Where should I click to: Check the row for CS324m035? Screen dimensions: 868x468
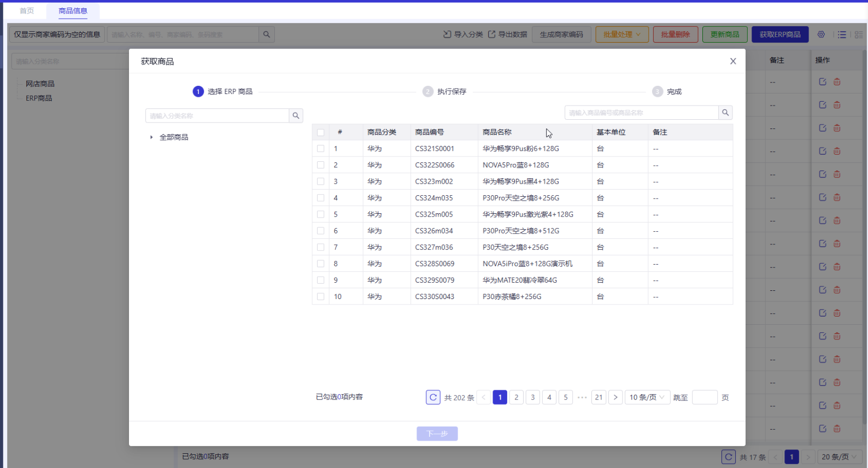[x=320, y=198]
